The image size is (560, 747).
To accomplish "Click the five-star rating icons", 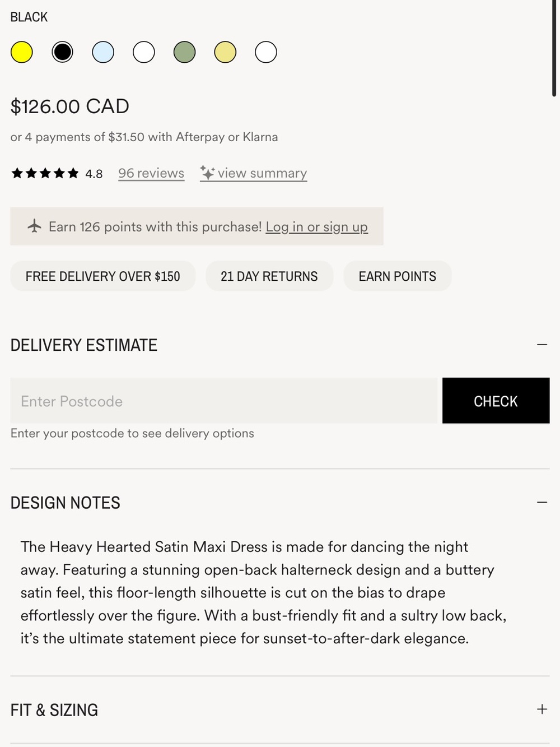I will point(45,173).
